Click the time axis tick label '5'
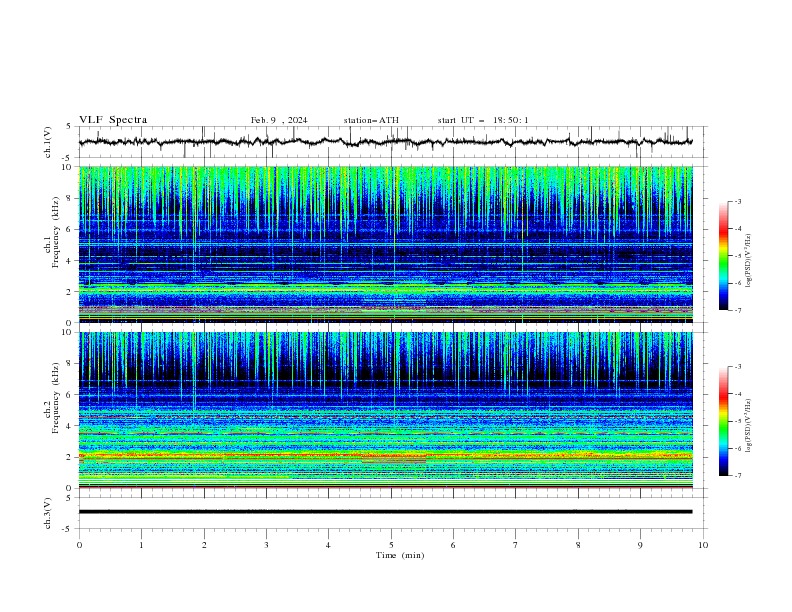The image size is (792, 612). [391, 545]
